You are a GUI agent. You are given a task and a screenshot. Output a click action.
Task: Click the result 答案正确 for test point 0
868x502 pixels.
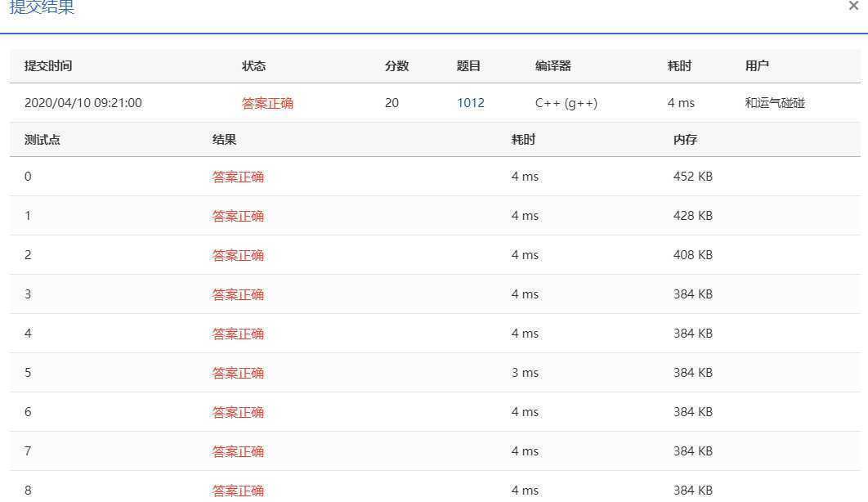coord(238,177)
